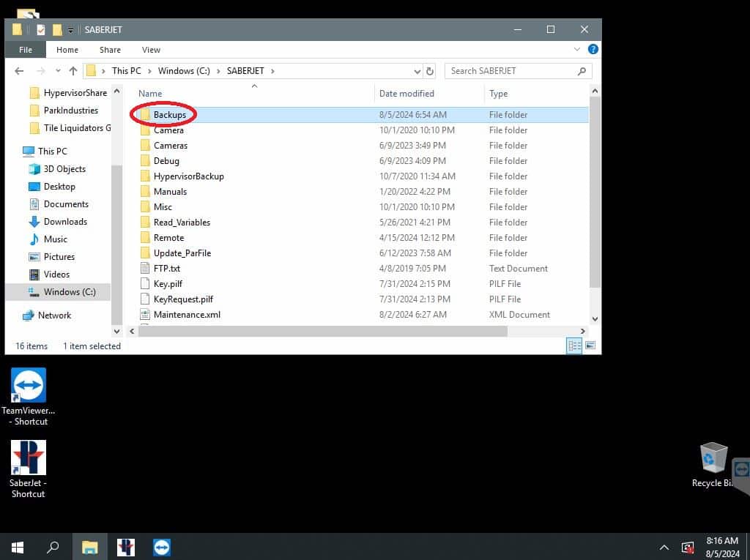
Task: Open TeamViewer shortcut on desktop
Action: pyautogui.click(x=29, y=397)
